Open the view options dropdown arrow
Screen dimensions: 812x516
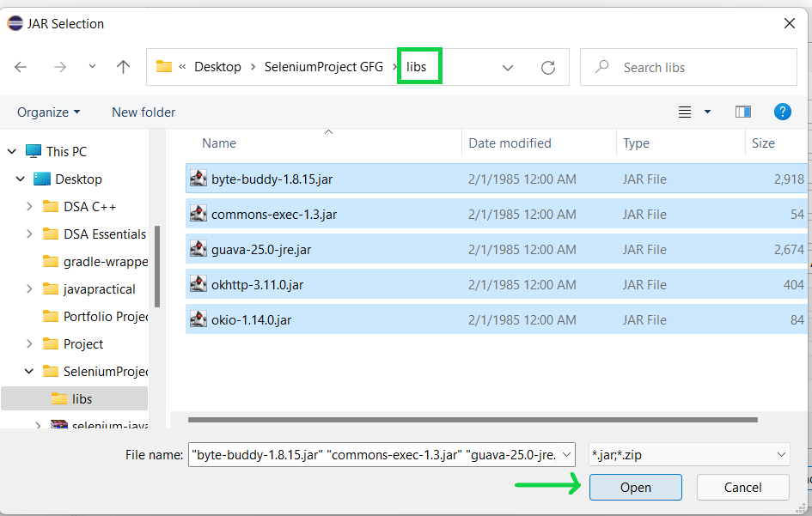coord(707,112)
